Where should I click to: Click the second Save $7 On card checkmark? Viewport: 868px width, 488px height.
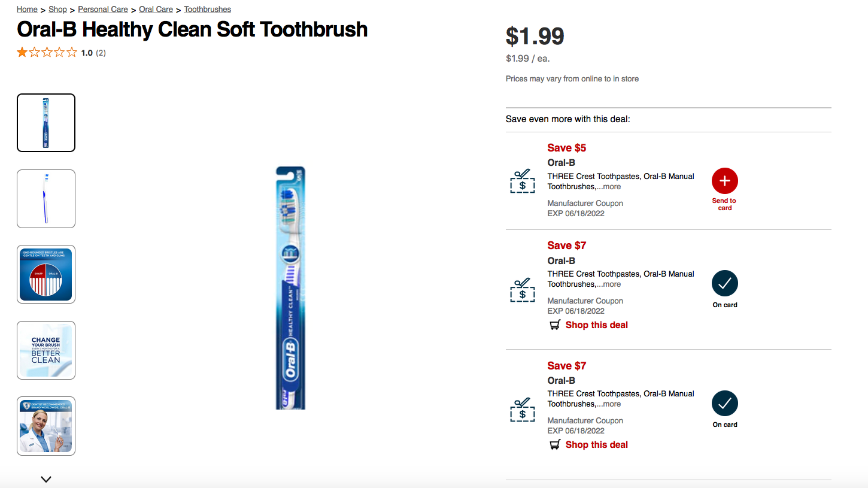tap(724, 404)
